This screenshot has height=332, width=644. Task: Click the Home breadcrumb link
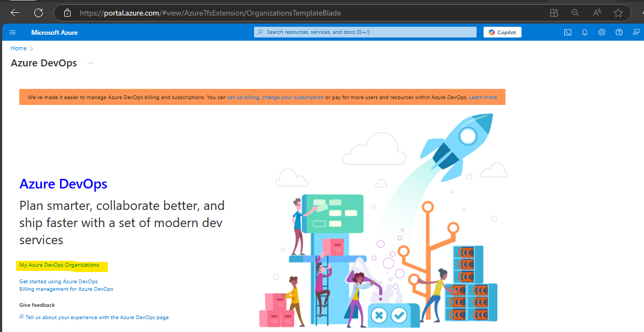[x=19, y=48]
